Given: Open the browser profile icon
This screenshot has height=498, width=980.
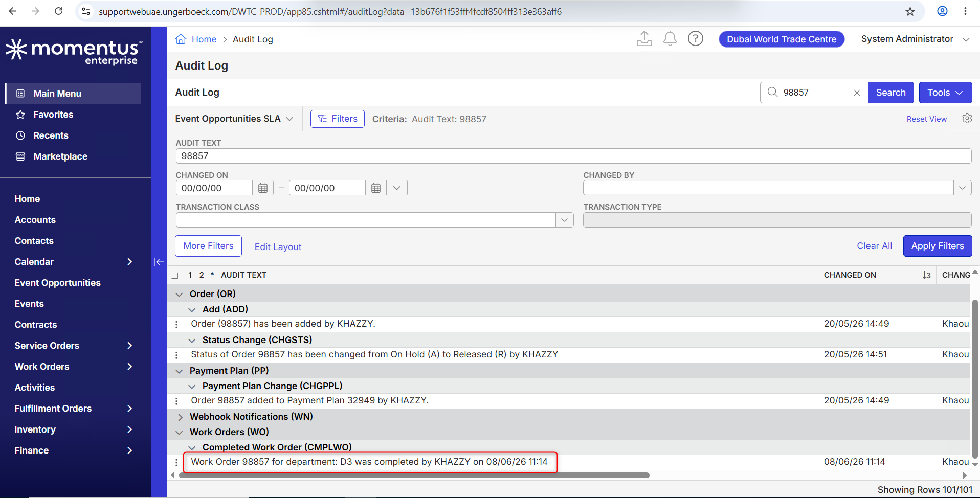Looking at the screenshot, I should (x=942, y=11).
